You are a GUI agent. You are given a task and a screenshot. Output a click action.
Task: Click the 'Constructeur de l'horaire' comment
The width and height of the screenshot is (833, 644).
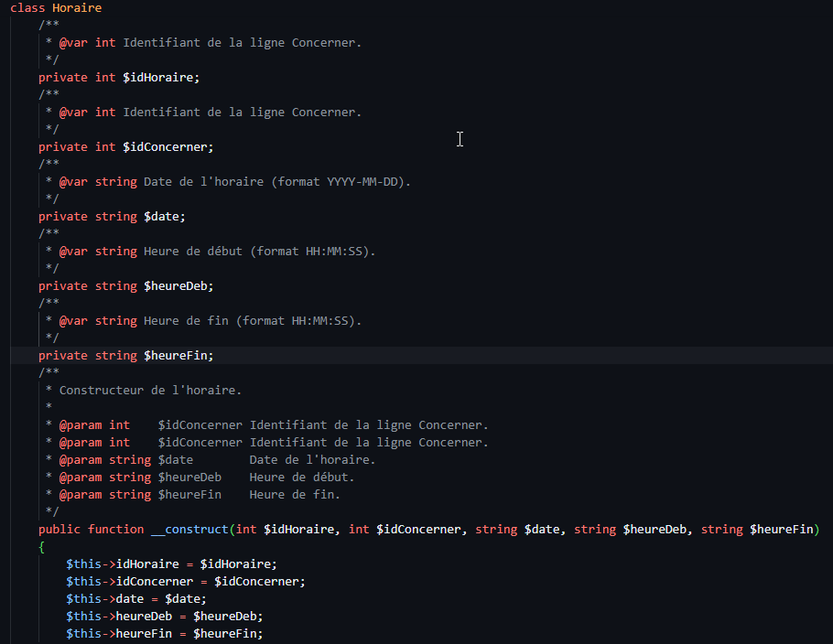pyautogui.click(x=150, y=391)
